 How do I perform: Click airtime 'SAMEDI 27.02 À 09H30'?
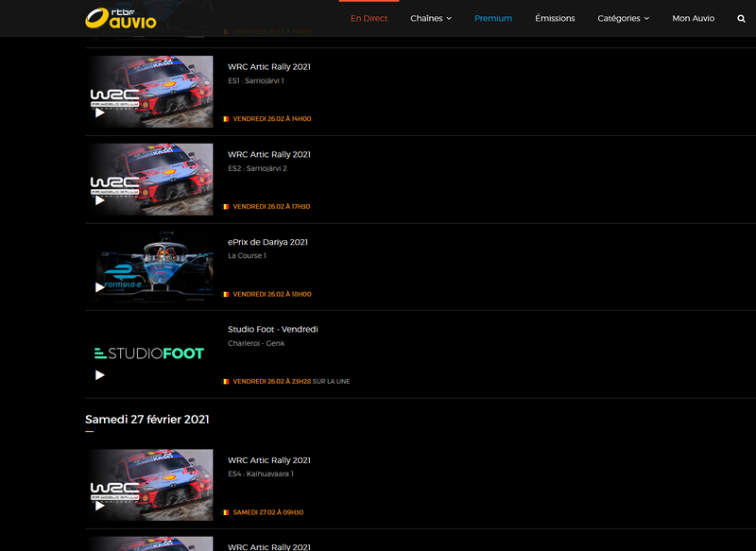pos(268,512)
